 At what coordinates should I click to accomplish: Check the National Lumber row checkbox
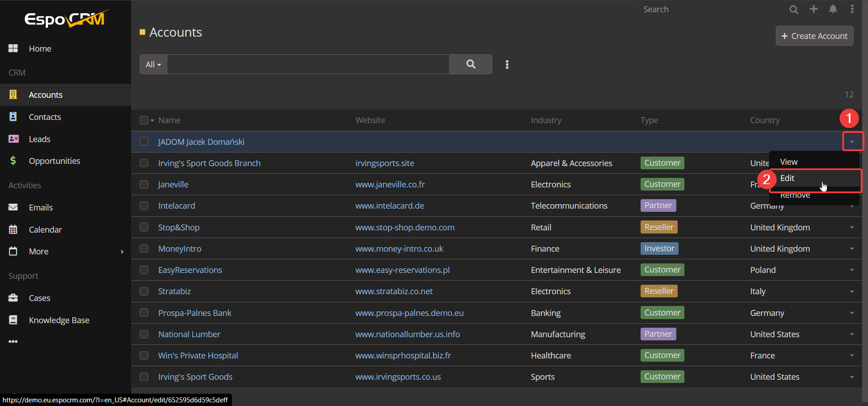tap(144, 334)
